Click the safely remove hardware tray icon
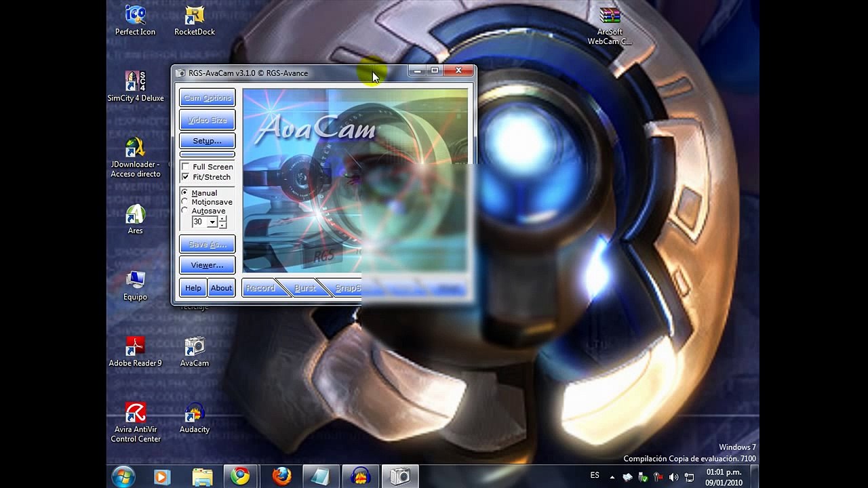 click(643, 477)
